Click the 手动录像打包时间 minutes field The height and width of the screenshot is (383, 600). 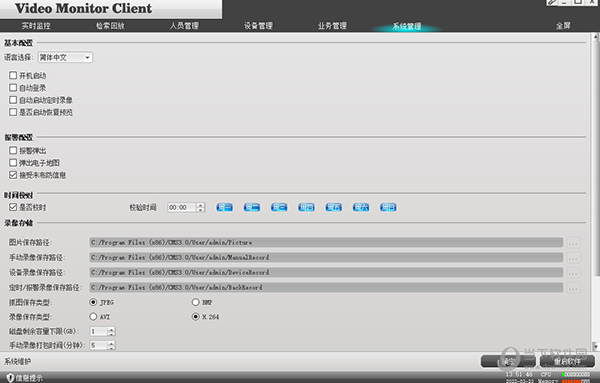tap(98, 346)
